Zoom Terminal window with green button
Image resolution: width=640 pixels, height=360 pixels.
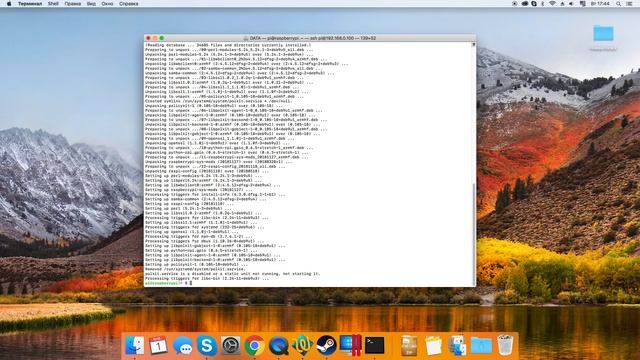162,38
